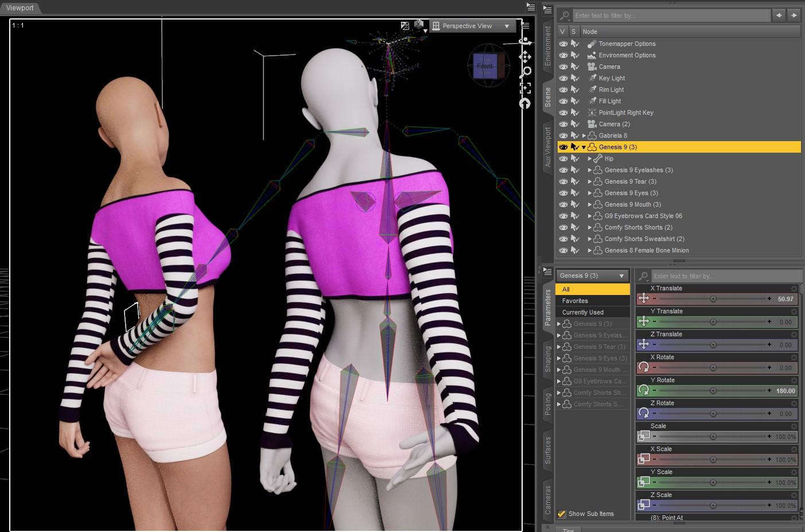Select the Currently Used filter
Viewport: 805px width, 532px height.
pyautogui.click(x=582, y=312)
